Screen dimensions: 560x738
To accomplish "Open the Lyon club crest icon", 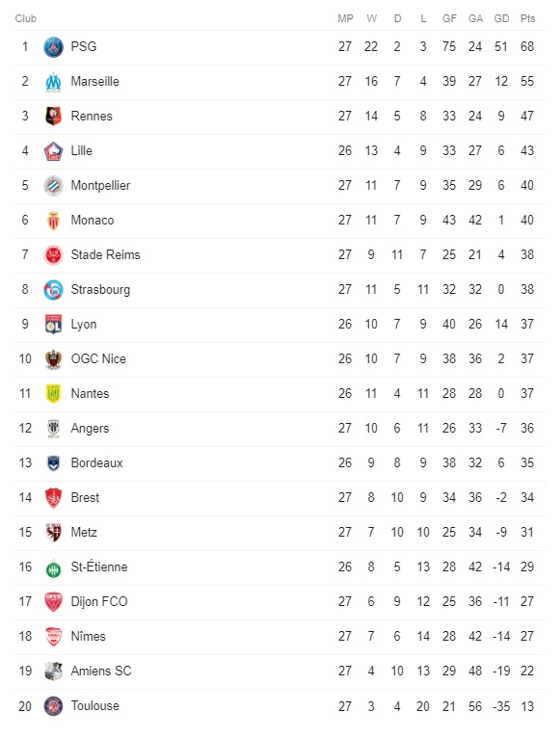I will [x=53, y=325].
